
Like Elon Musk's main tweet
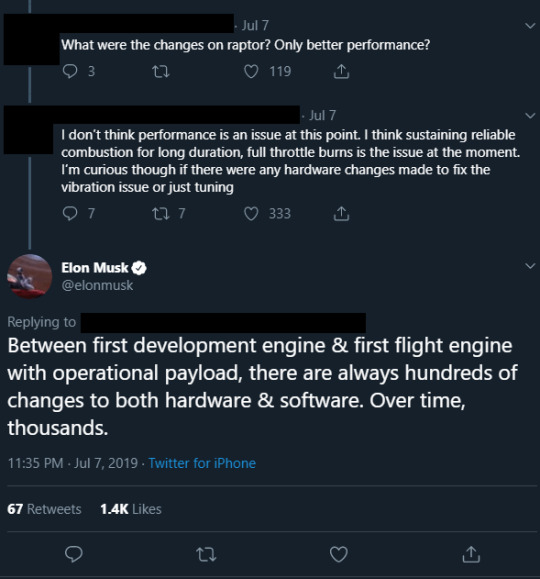pos(339,554)
